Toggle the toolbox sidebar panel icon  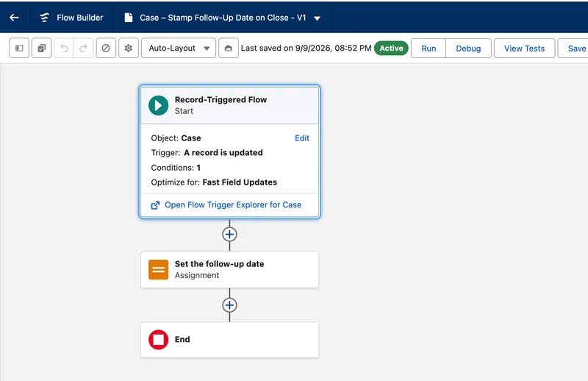(19, 48)
